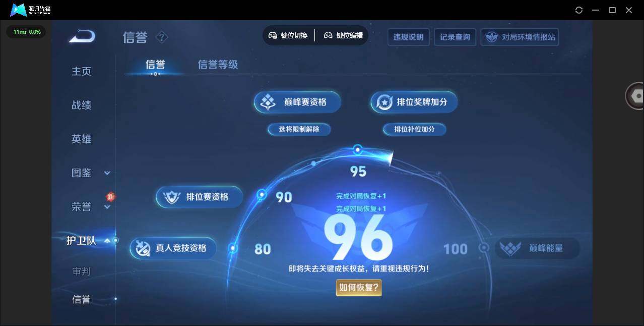Open the floating hexagon side panel icon
Viewport: 644px width, 326px height.
point(636,96)
